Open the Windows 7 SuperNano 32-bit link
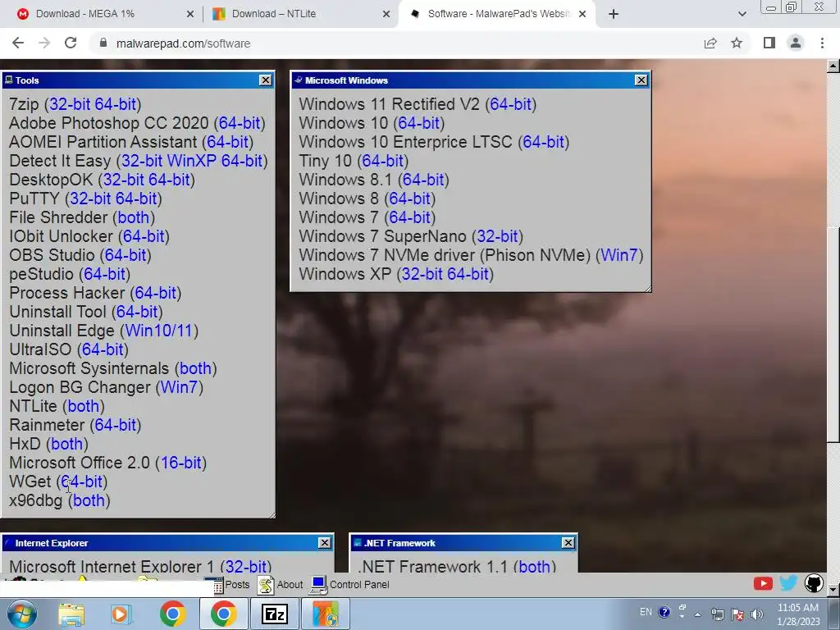Image resolution: width=840 pixels, height=630 pixels. click(497, 235)
